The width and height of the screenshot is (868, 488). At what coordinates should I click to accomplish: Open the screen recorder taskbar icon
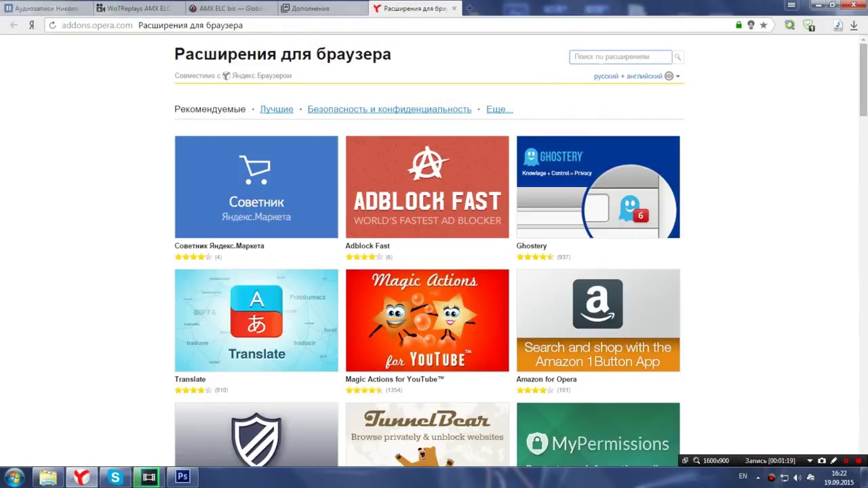149,477
